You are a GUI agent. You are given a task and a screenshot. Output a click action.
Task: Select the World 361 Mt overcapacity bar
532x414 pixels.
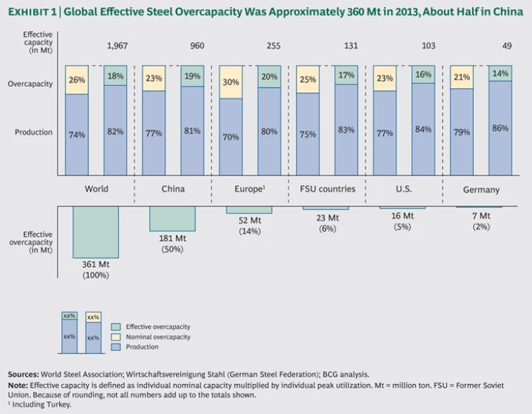tap(96, 232)
